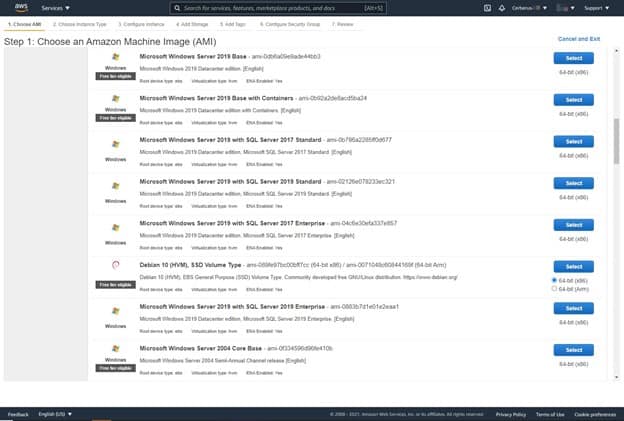Switch to the 4. Add Storage tab

192,24
